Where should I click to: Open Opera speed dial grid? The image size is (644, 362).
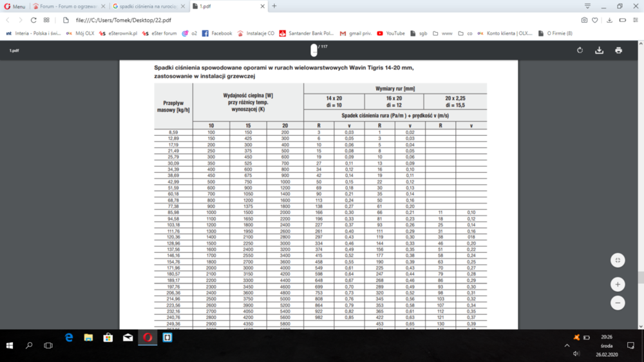click(47, 20)
